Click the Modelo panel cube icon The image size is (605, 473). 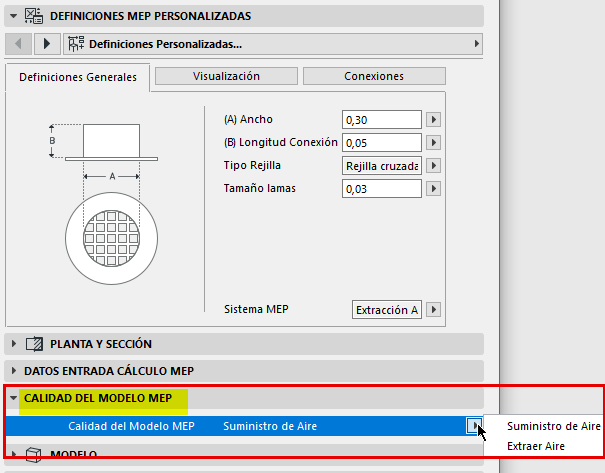point(34,454)
